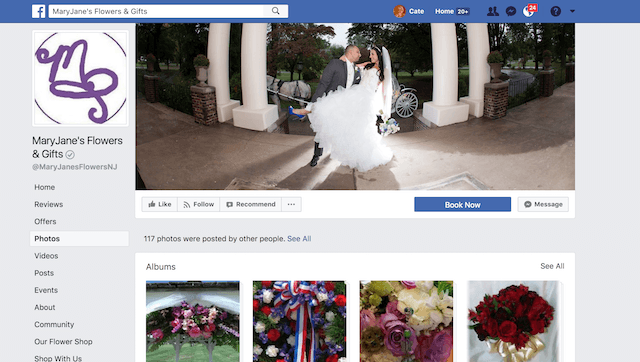The image size is (640, 362).
Task: Open the red roses bouquet album
Action: point(514,321)
